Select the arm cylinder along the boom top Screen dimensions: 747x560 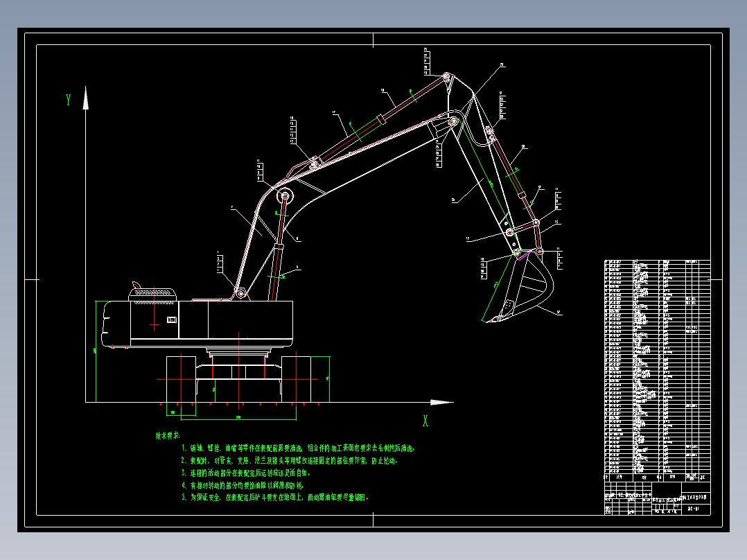tap(381, 119)
